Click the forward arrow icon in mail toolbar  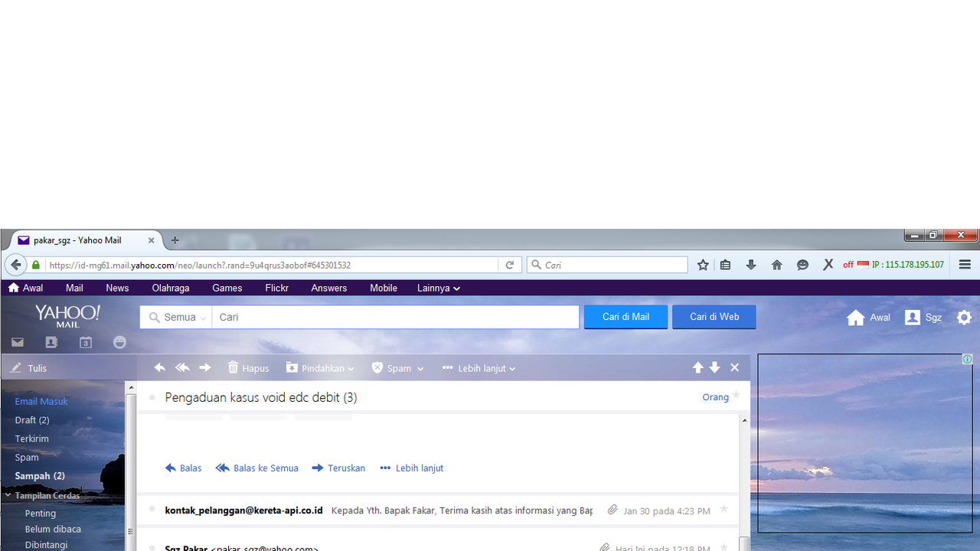point(205,368)
